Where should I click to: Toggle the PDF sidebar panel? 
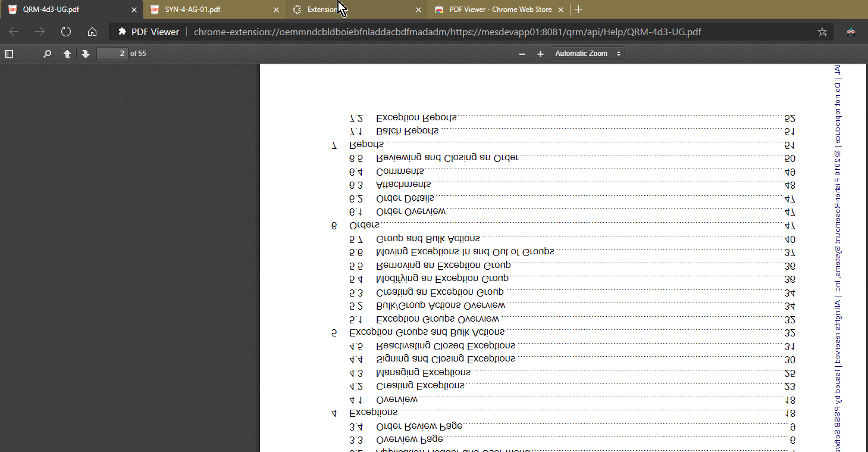[x=9, y=54]
